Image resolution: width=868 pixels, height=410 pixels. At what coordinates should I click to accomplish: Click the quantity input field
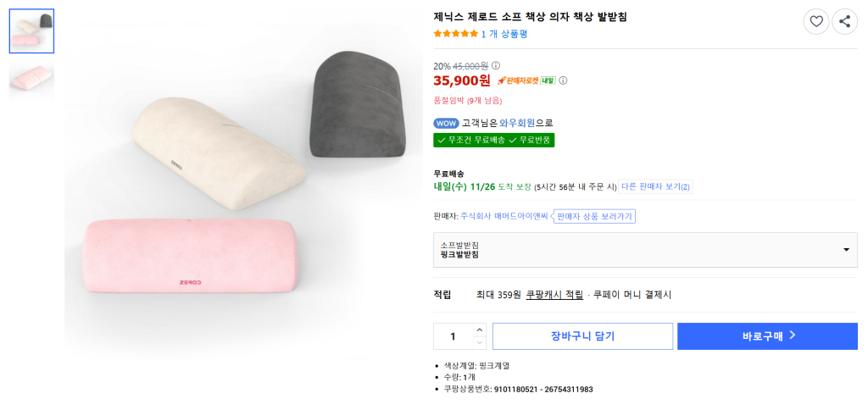click(453, 336)
